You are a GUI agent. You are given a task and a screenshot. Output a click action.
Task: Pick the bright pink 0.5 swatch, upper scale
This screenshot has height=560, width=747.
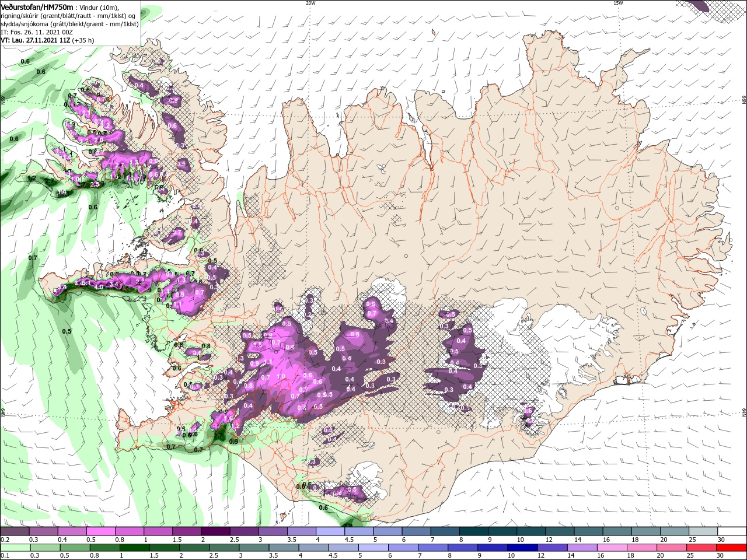point(100,531)
